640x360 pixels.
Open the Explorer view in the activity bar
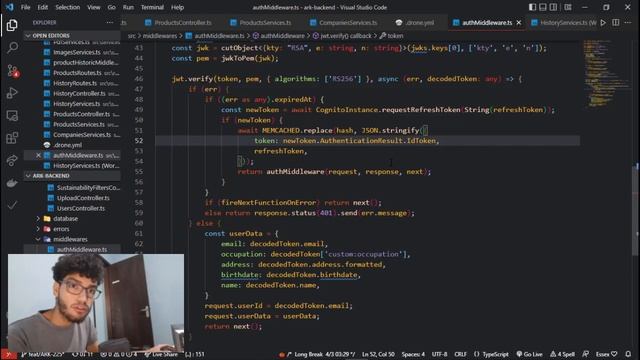click(12, 25)
